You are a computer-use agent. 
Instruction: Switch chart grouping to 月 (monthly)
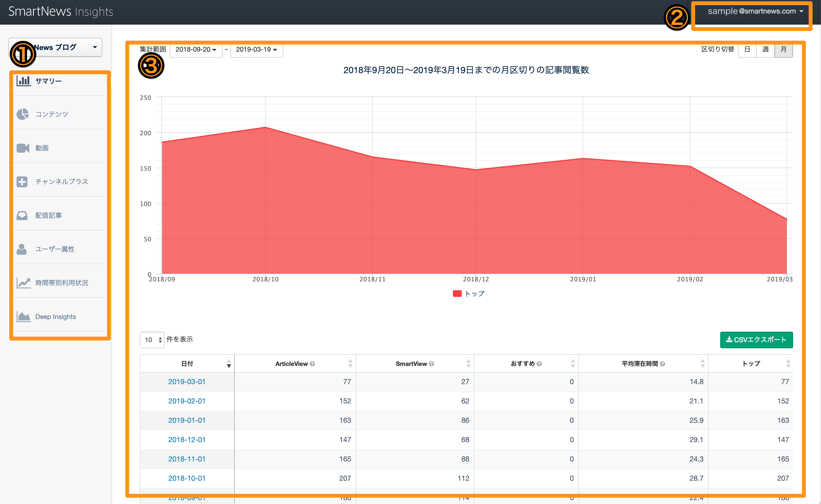[x=784, y=50]
